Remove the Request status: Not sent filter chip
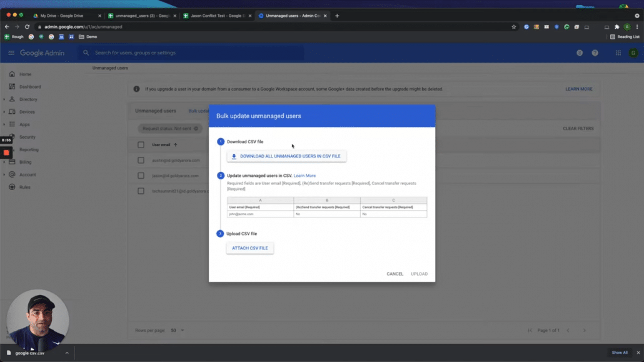This screenshot has width=644, height=362. pos(196,129)
